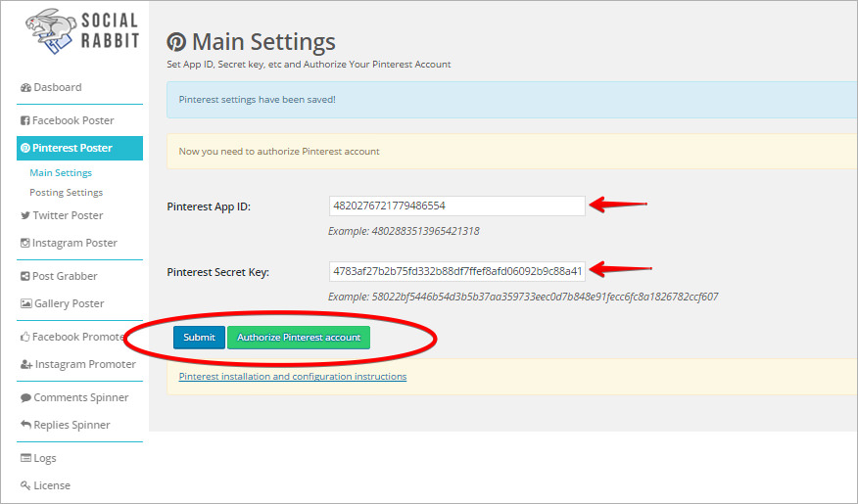Go to Main Settings submenu
The width and height of the screenshot is (858, 504).
click(x=61, y=173)
